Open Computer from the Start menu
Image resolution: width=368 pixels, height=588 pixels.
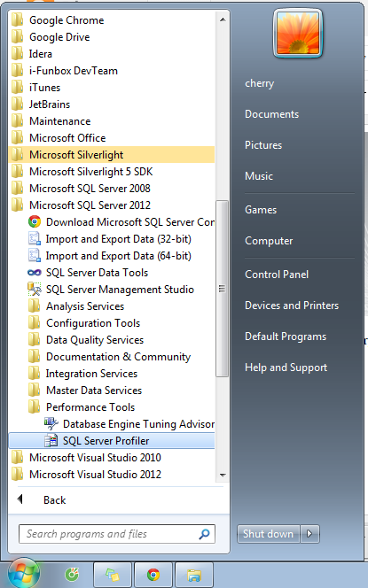(269, 241)
